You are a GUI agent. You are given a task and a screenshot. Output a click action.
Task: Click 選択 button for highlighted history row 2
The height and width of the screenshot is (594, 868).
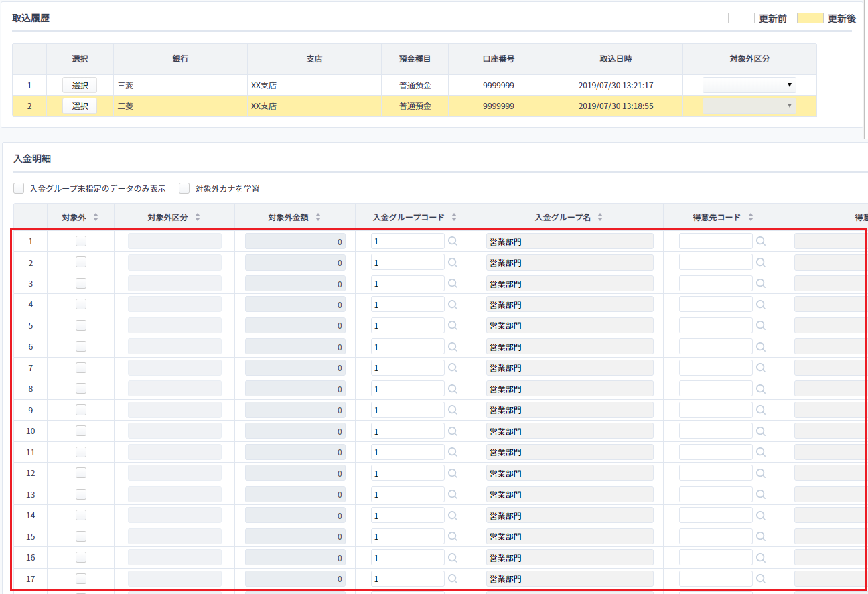pyautogui.click(x=80, y=106)
